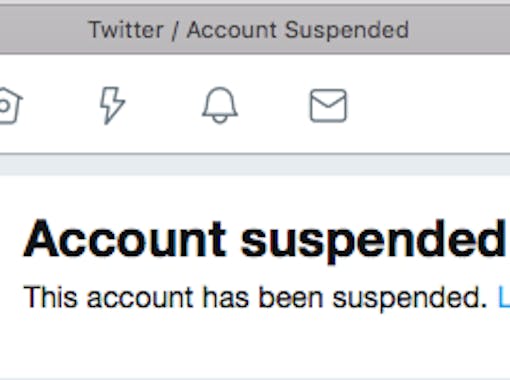Click the empty navigation bar right of the envelope

[430, 105]
